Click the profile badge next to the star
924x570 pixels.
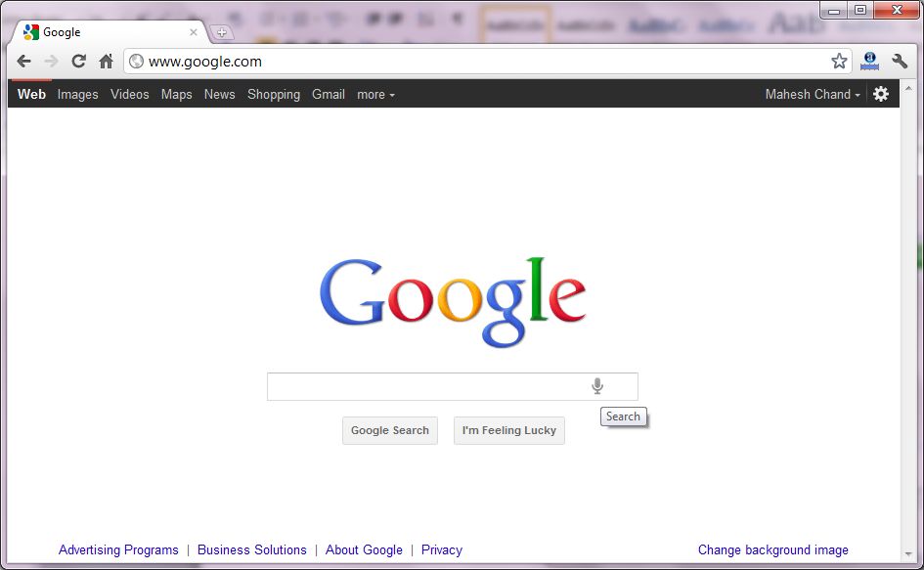tap(869, 60)
